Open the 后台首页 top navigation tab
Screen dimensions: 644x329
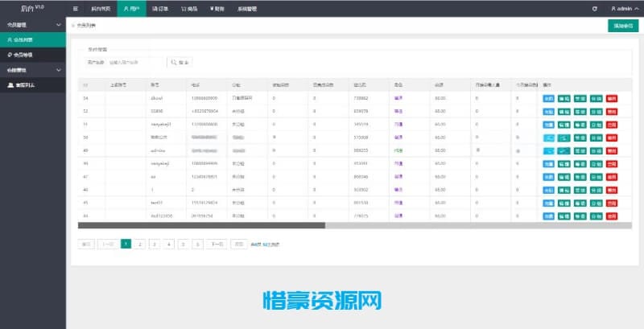(x=101, y=9)
